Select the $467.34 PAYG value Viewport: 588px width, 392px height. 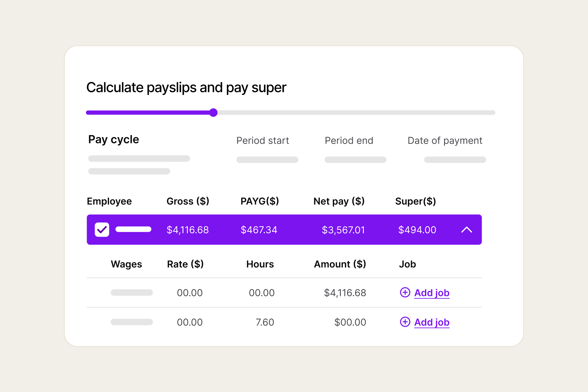coord(259,230)
